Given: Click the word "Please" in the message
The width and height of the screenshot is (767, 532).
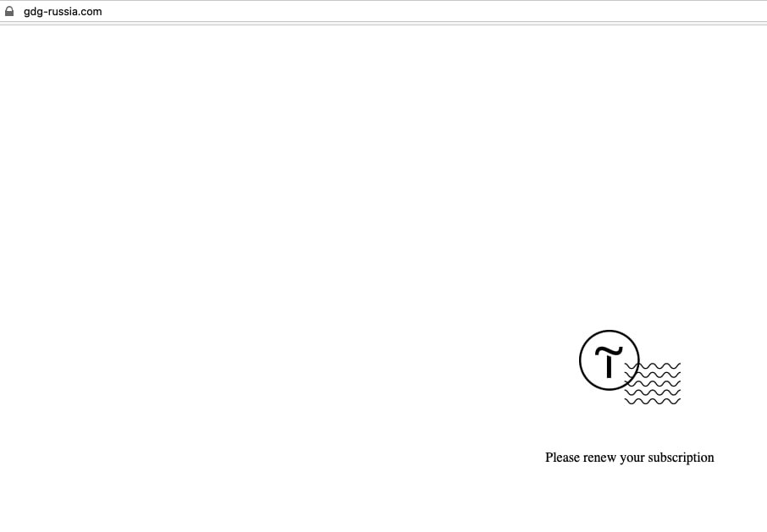Looking at the screenshot, I should (562, 458).
